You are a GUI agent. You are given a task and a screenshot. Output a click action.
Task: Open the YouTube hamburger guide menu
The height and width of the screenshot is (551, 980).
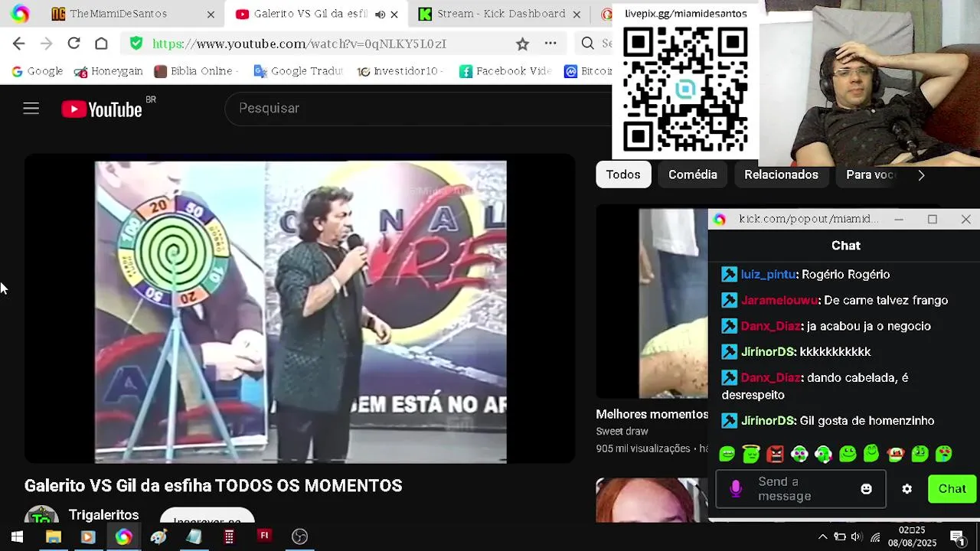[31, 109]
